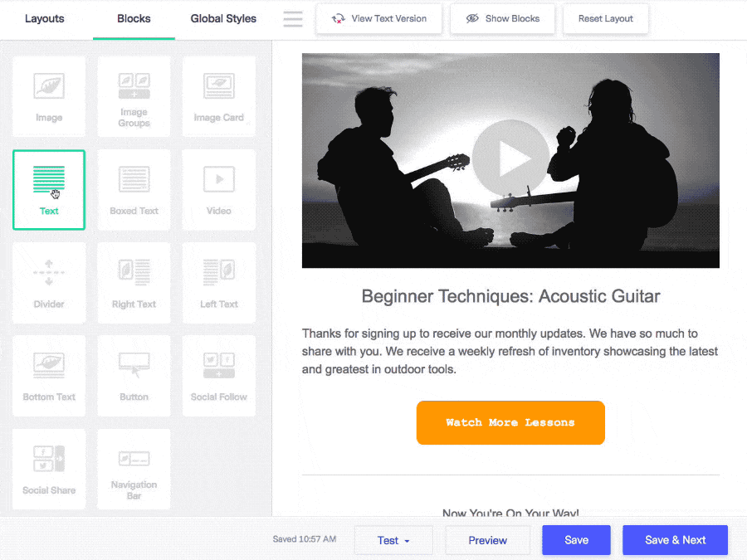Click View Text Version button
The width and height of the screenshot is (747, 560).
click(x=379, y=18)
